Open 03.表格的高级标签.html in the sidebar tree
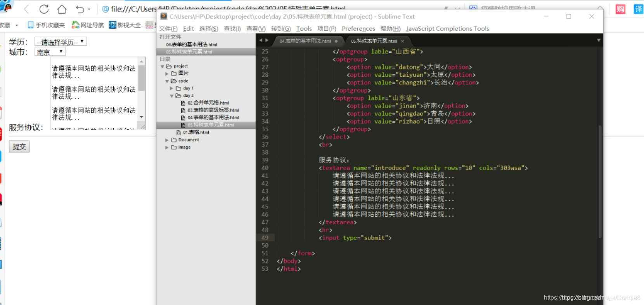Image resolution: width=644 pixels, height=305 pixels. point(213,110)
